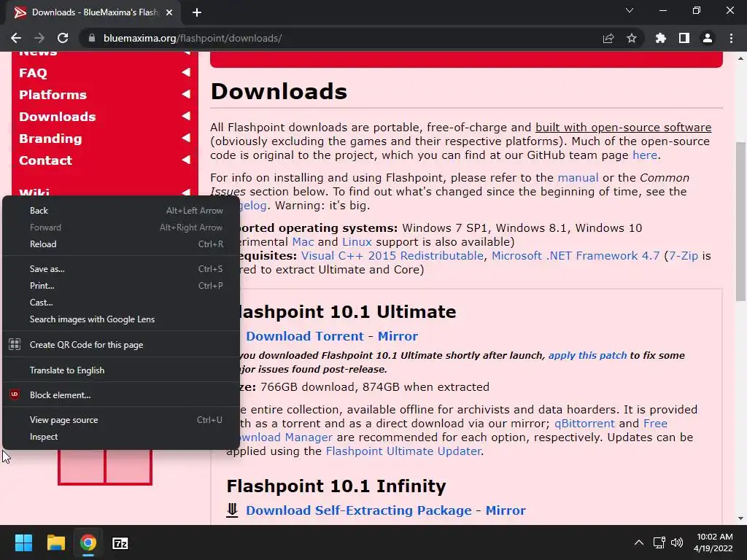Open the qBittorrent link
This screenshot has height=560, width=747.
(x=584, y=424)
